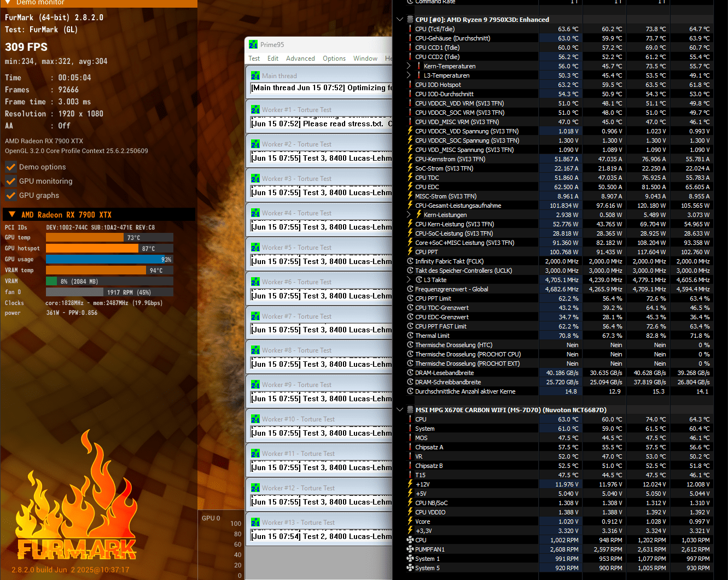Click the GPU temp 73°C bar
Viewport: 728px width, 580px height.
click(109, 237)
